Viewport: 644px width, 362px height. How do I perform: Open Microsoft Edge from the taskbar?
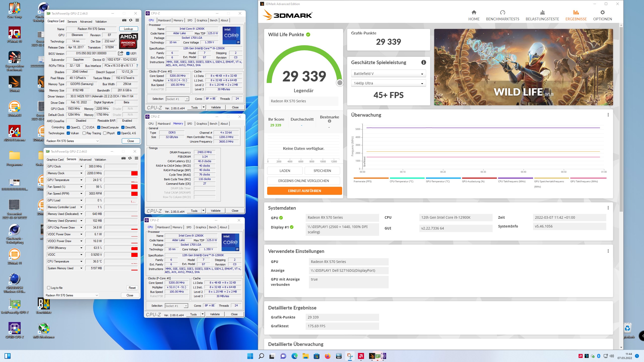pos(294,356)
